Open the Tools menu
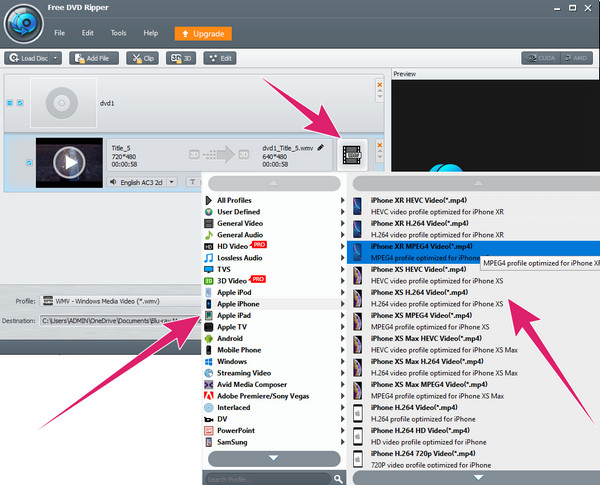 click(x=118, y=33)
